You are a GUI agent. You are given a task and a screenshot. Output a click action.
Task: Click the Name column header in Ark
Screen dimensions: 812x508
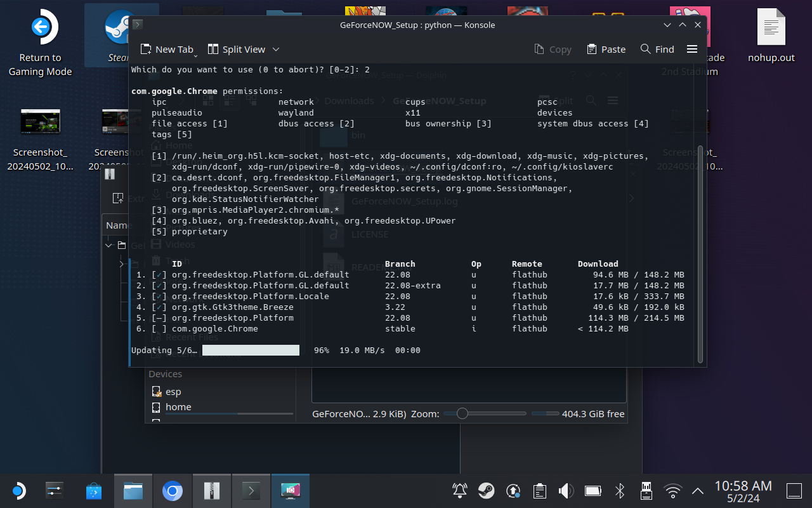[x=117, y=225]
